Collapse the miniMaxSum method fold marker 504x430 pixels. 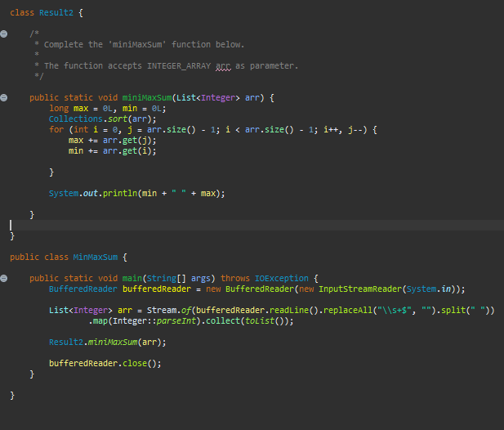(x=4, y=98)
